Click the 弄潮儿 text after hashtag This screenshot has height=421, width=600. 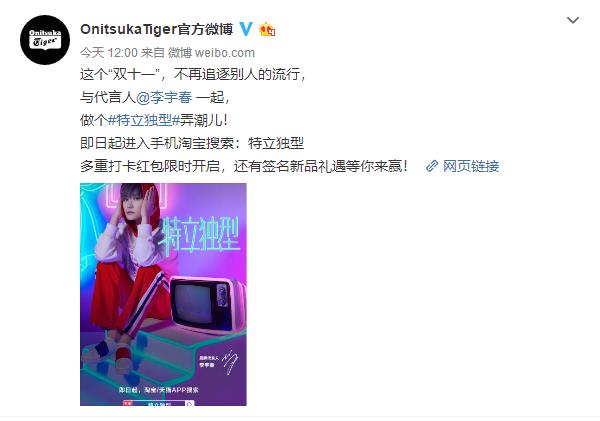tap(204, 120)
